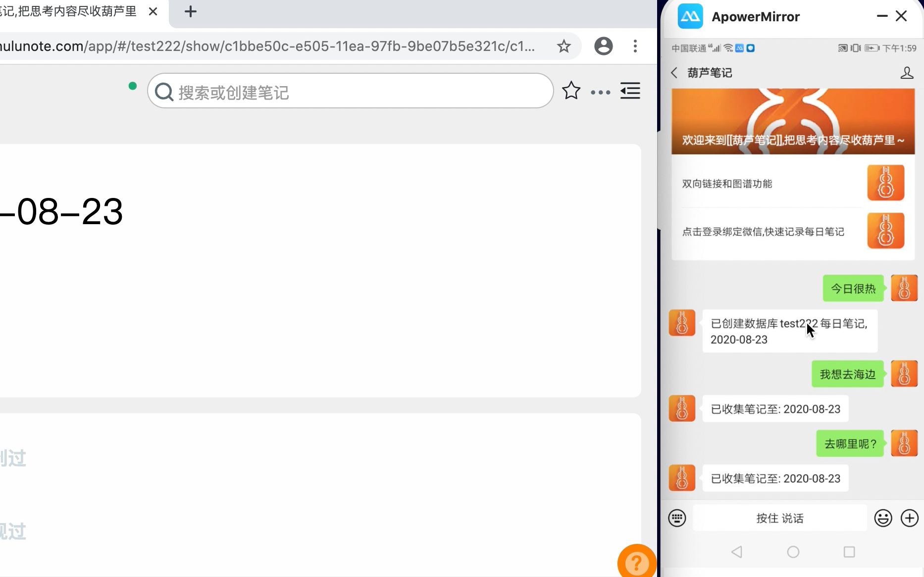The image size is (924, 577).
Task: Click the 已创建数据库 test222 reply message
Action: (789, 331)
